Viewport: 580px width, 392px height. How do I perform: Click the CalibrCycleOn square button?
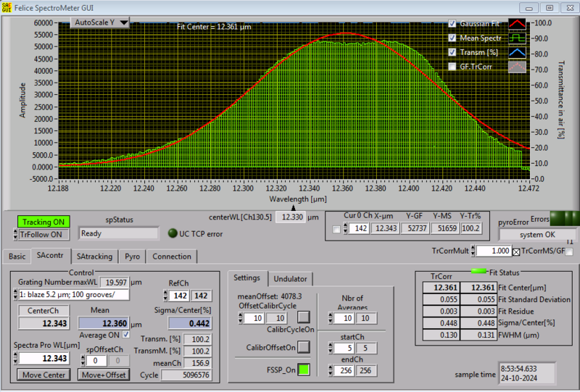click(304, 317)
